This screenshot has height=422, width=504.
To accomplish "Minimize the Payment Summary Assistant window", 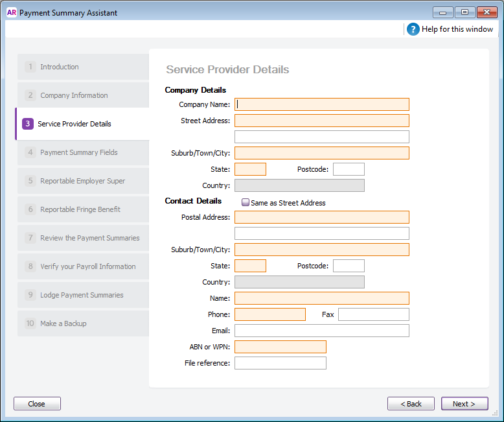I will [x=443, y=12].
